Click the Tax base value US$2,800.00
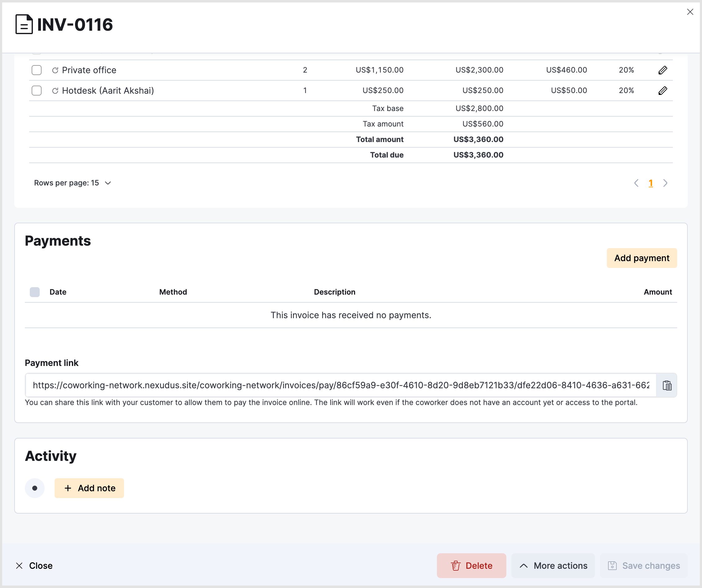Image resolution: width=702 pixels, height=588 pixels. click(479, 109)
